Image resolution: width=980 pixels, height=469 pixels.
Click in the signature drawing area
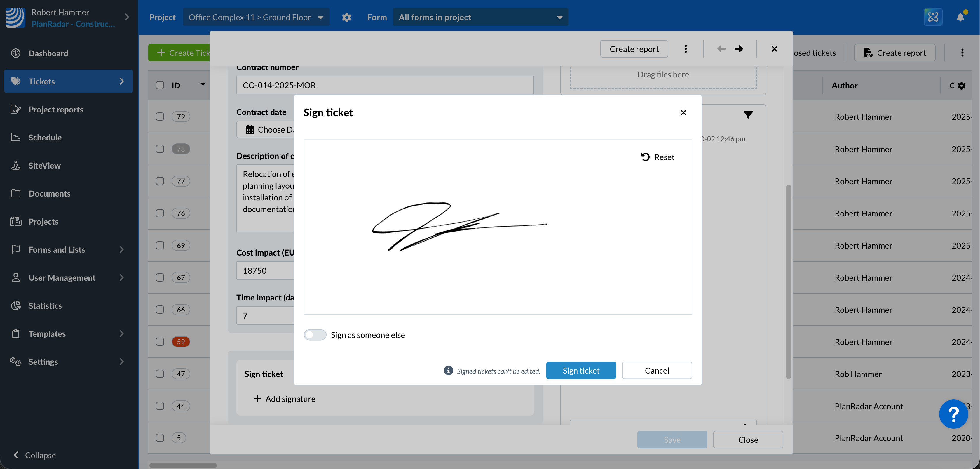pos(497,274)
